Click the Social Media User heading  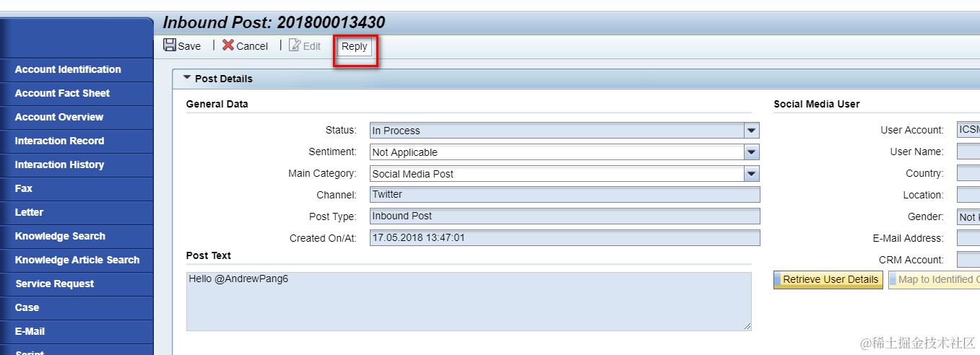[817, 104]
